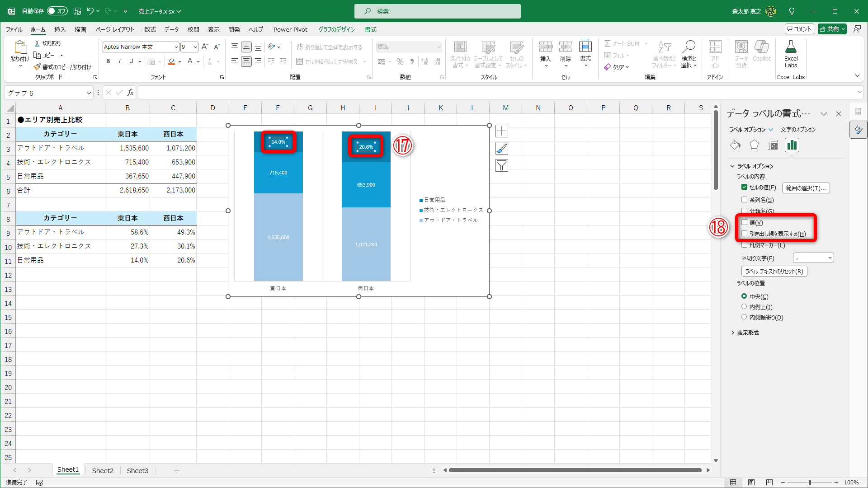This screenshot has width=868, height=488.
Task: Click the Label Options bar chart icon
Action: (x=792, y=145)
